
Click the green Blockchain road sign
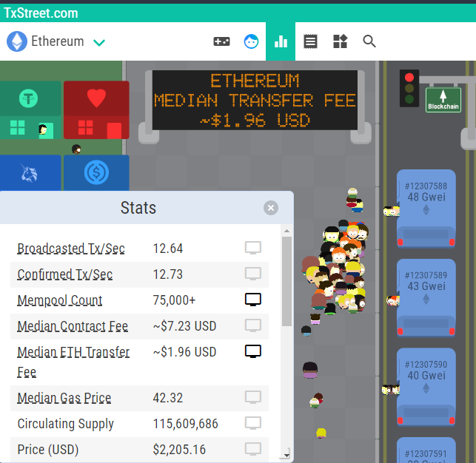click(x=443, y=100)
